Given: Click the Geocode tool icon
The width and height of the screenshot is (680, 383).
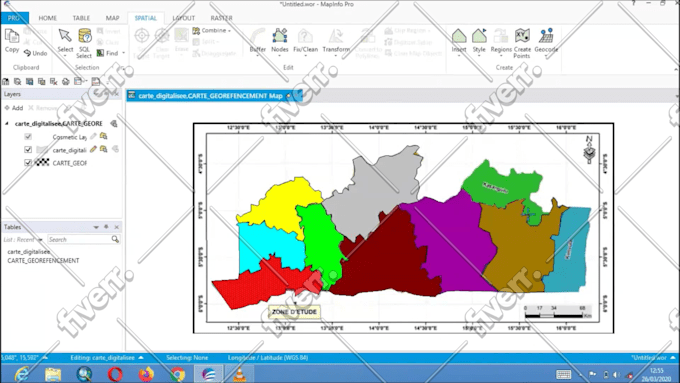Looking at the screenshot, I should point(546,36).
